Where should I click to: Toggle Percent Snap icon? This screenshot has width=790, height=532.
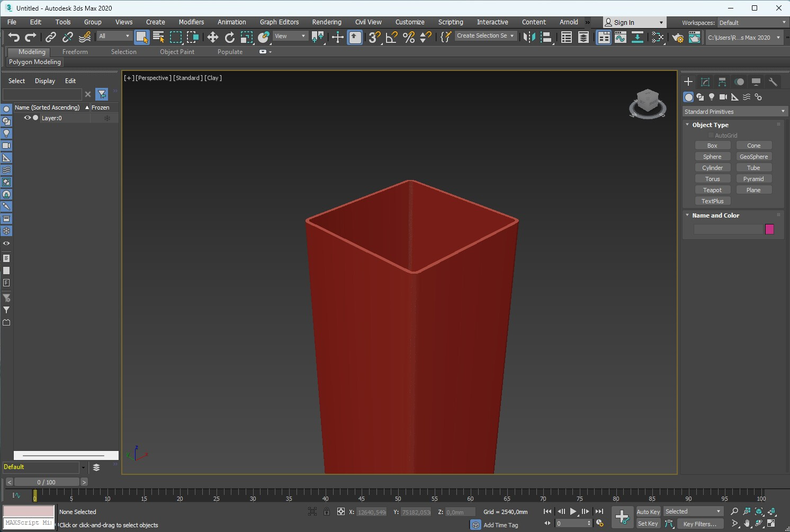(x=408, y=37)
